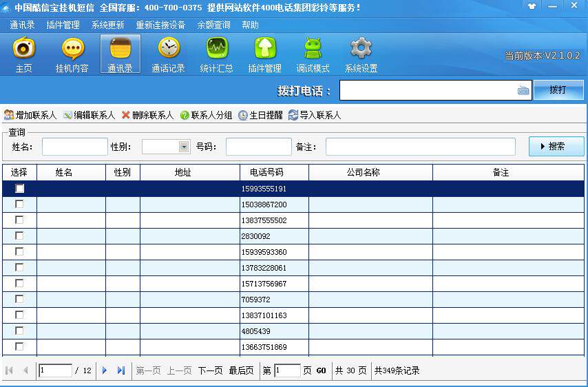Open 系统设置 gear icon
588x387 pixels.
click(x=361, y=49)
